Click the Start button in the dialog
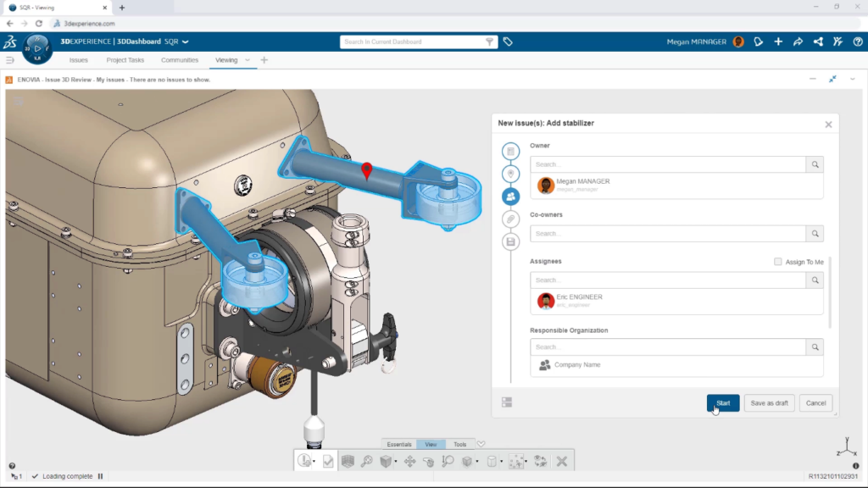The width and height of the screenshot is (868, 488). tap(723, 402)
